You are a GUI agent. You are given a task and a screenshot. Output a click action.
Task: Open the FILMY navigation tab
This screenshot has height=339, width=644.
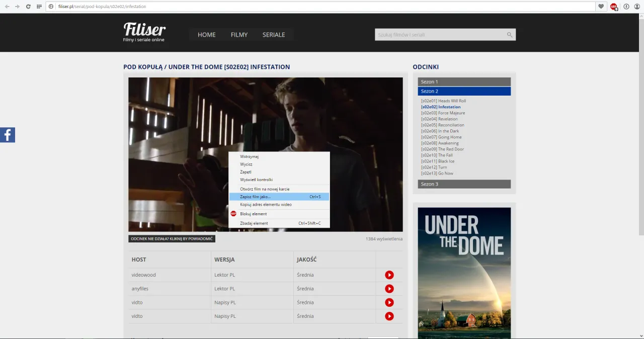click(x=239, y=35)
